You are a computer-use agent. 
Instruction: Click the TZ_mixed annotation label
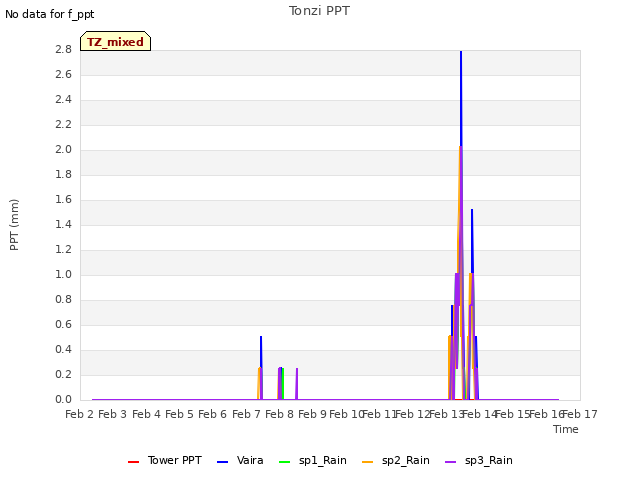(116, 41)
